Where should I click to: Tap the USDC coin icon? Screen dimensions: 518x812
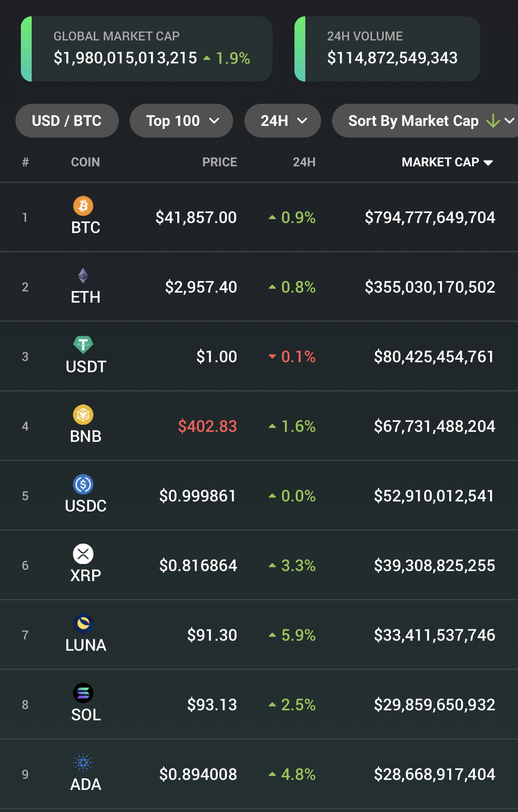(x=83, y=484)
